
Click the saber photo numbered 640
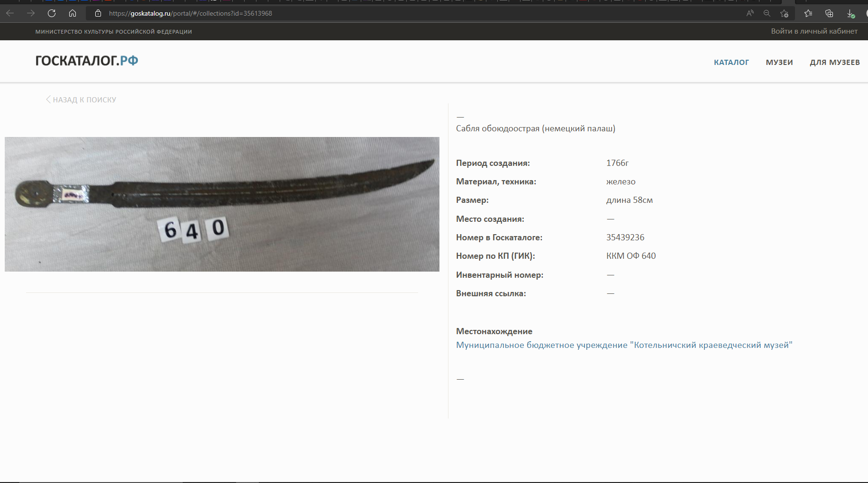click(x=222, y=204)
